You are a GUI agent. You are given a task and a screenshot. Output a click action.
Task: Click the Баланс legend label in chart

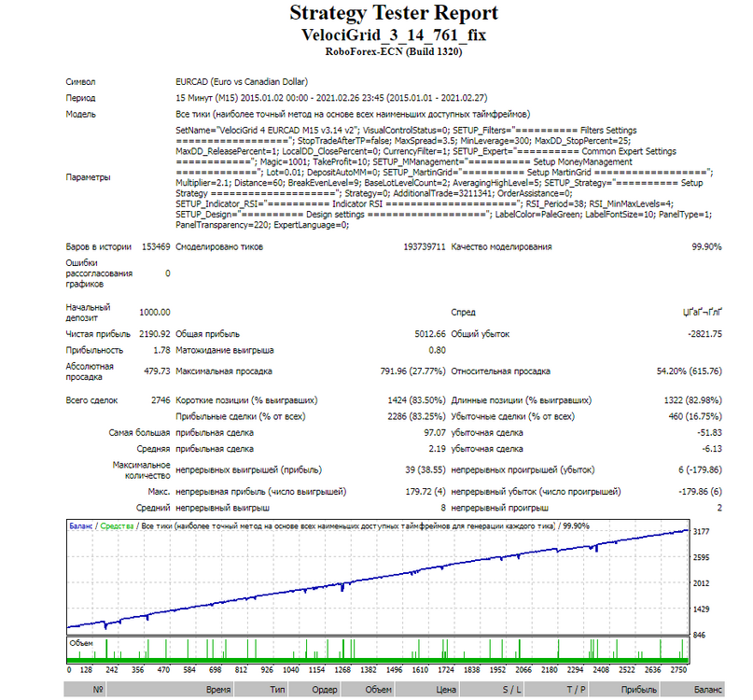80,526
